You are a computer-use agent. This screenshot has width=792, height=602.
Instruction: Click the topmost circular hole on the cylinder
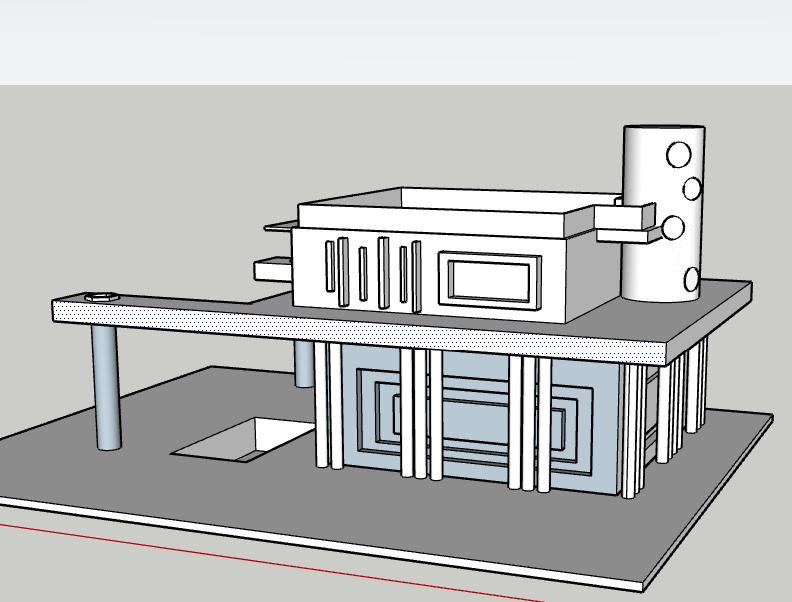[x=678, y=155]
